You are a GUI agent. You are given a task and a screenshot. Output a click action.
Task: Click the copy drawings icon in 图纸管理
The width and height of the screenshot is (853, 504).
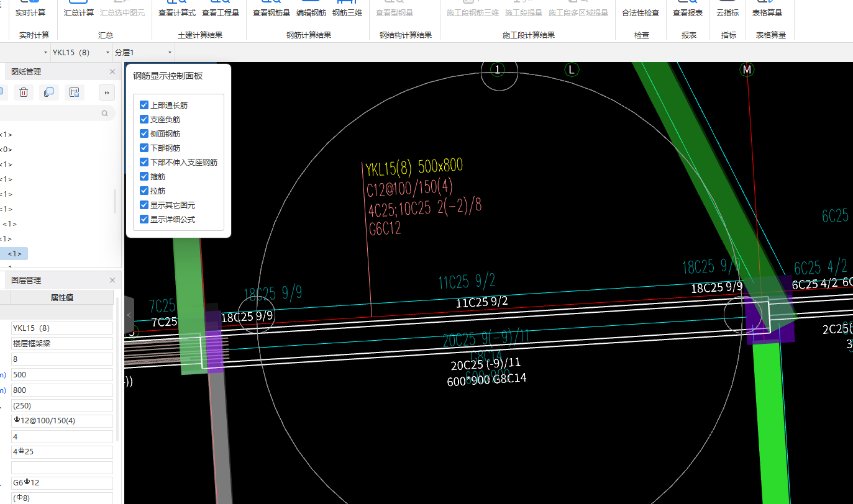tap(48, 92)
